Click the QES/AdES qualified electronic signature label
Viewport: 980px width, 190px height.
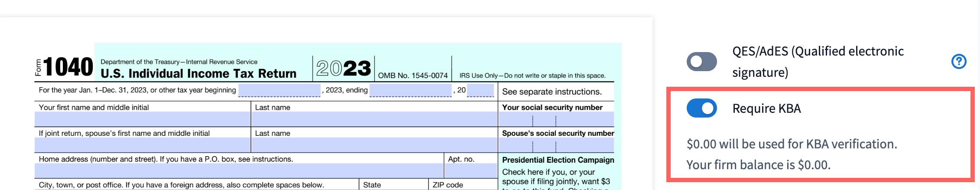[818, 62]
